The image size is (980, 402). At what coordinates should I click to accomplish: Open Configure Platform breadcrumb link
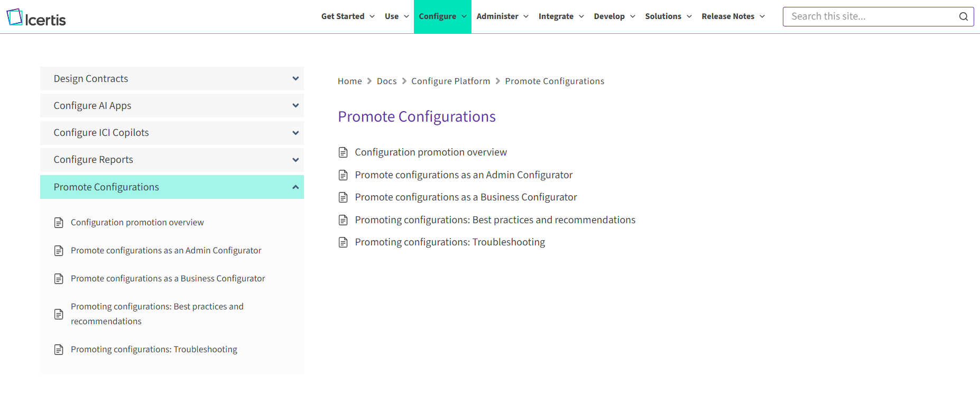point(450,81)
